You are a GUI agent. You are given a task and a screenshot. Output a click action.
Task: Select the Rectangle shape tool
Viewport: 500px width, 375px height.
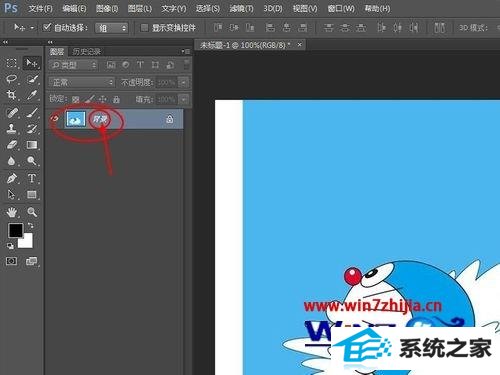[x=32, y=194]
